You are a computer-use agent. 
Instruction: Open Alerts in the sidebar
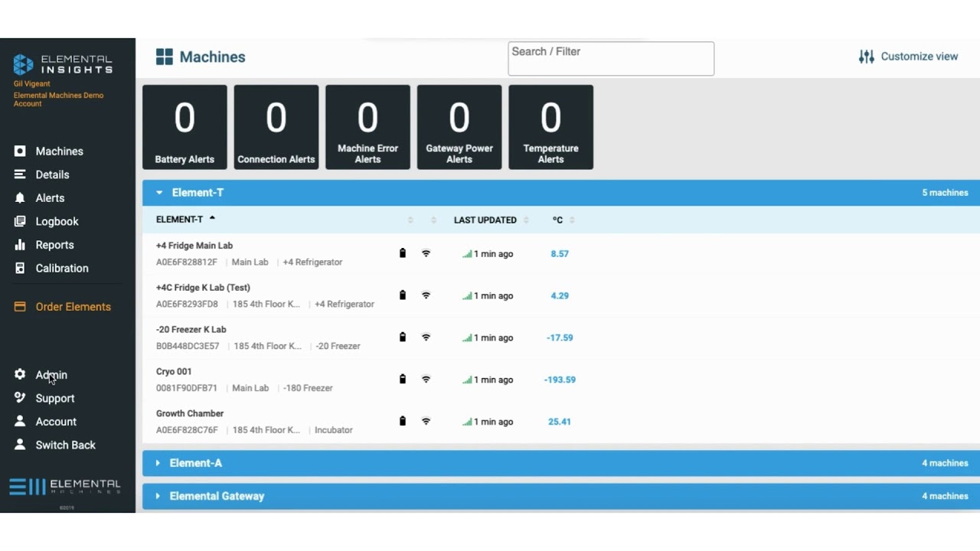tap(50, 198)
